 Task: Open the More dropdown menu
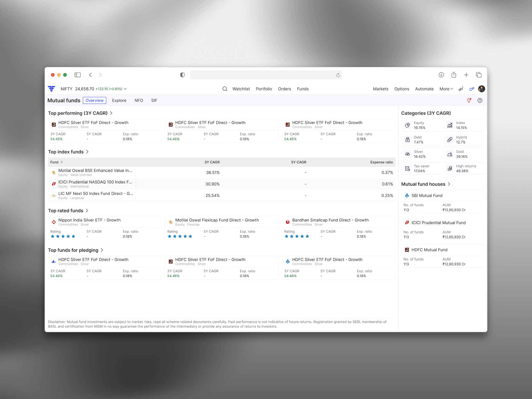tap(446, 89)
